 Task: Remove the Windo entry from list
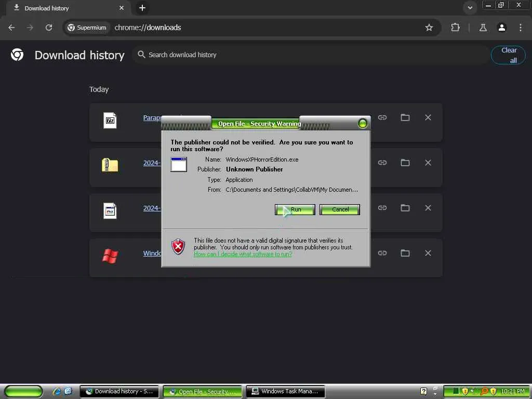pyautogui.click(x=428, y=253)
